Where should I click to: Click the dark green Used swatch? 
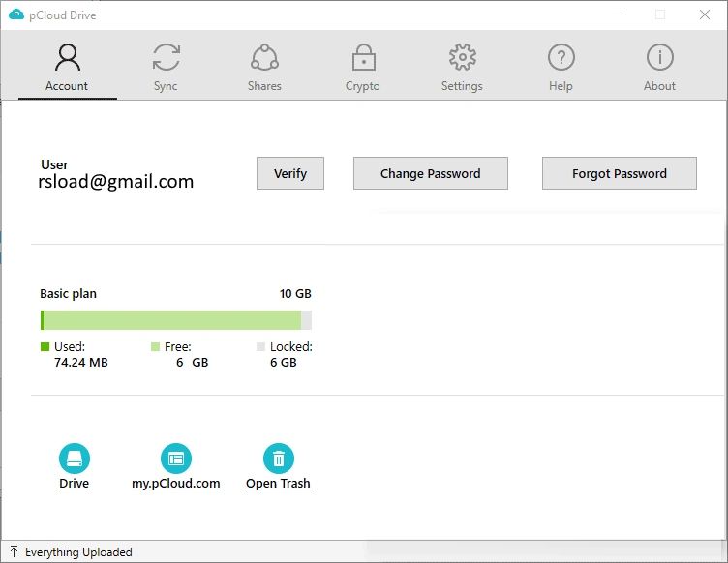click(x=45, y=347)
